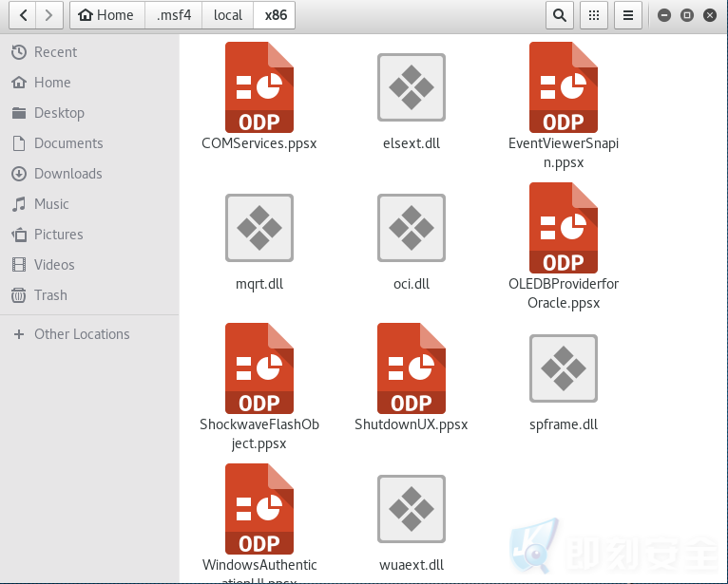This screenshot has height=584, width=728.
Task: Select the spframe.dll file icon
Action: click(564, 368)
